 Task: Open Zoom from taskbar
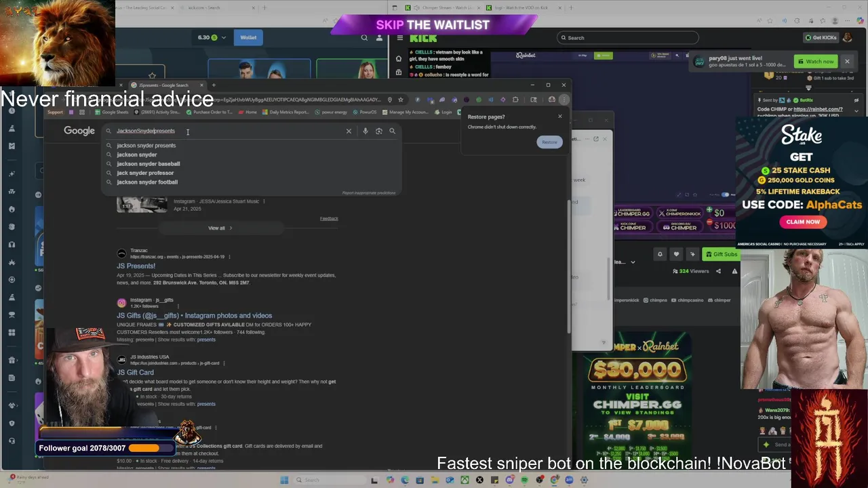pyautogui.click(x=569, y=480)
